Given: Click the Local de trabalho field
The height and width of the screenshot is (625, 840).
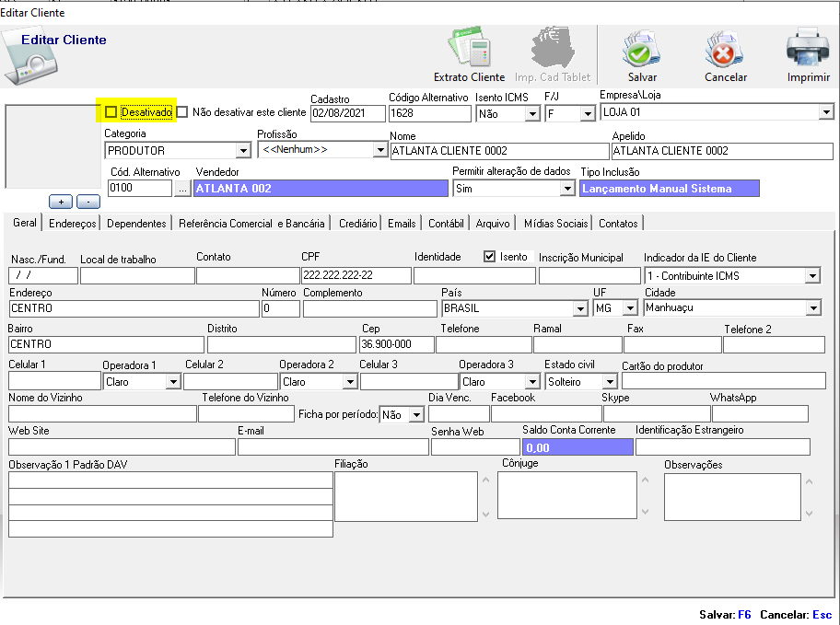Looking at the screenshot, I should 137,275.
